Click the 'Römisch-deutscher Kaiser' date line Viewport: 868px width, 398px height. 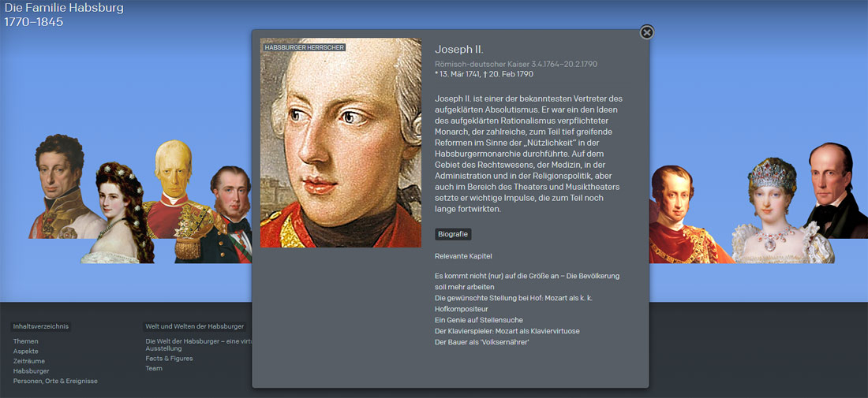tap(516, 64)
